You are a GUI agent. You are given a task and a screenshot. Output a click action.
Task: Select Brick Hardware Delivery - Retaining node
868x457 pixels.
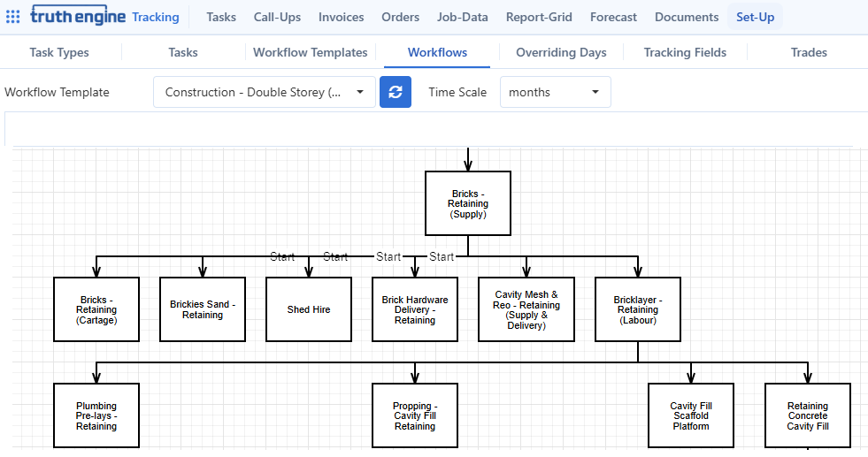pyautogui.click(x=415, y=309)
